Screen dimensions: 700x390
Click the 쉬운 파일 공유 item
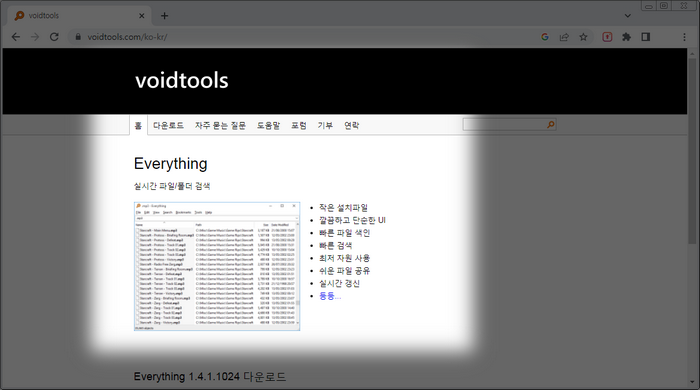tap(344, 271)
